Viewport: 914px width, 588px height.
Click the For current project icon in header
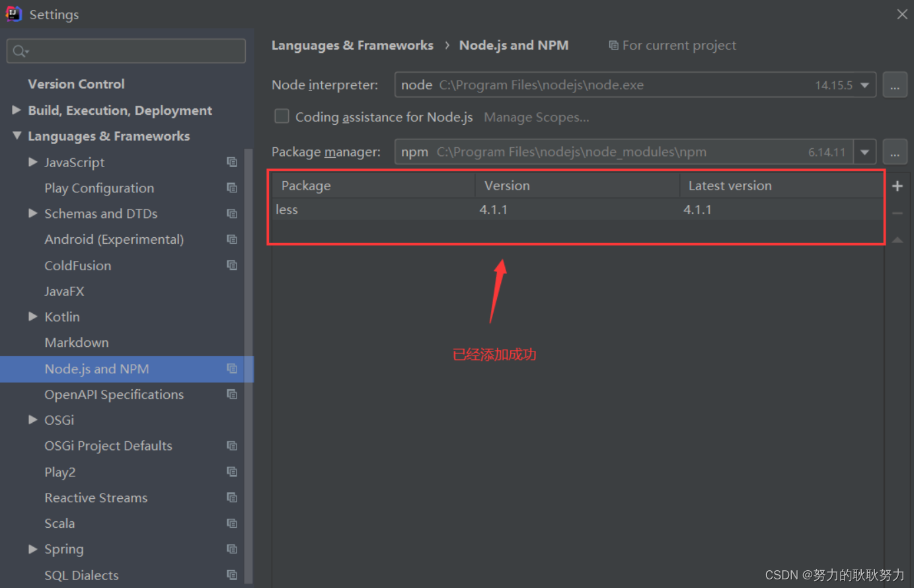click(x=613, y=46)
